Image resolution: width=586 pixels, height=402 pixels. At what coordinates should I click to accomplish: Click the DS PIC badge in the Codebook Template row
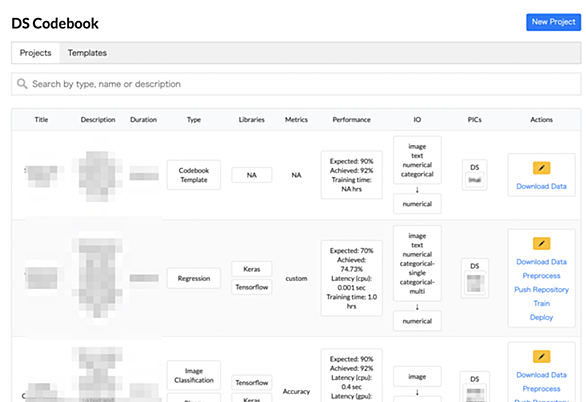click(x=474, y=175)
